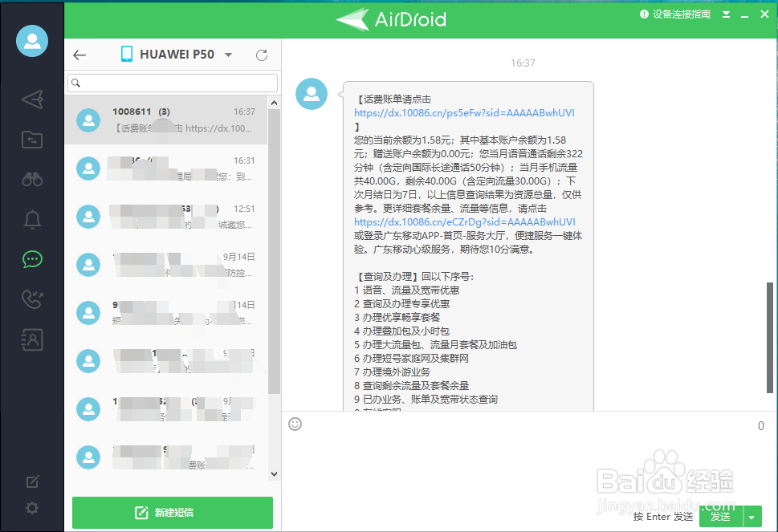Open the file transfer paper plane icon
Viewport: 778px width, 532px height.
click(x=32, y=99)
